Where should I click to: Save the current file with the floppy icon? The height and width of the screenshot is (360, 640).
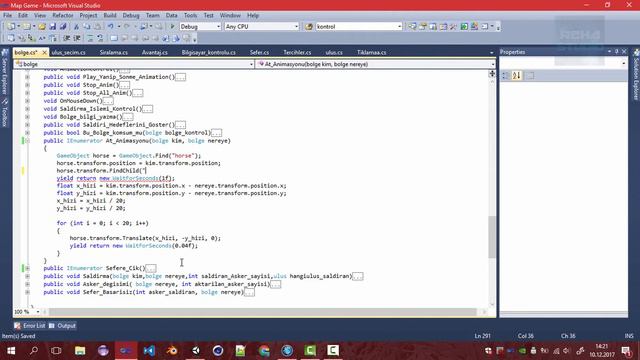click(53, 27)
